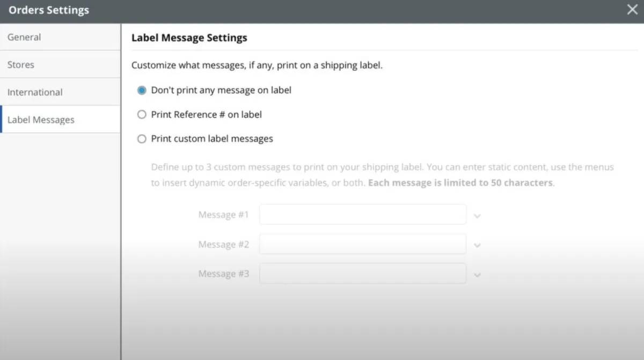This screenshot has width=644, height=360.
Task: Select the Label Messages tab
Action: pyautogui.click(x=41, y=120)
